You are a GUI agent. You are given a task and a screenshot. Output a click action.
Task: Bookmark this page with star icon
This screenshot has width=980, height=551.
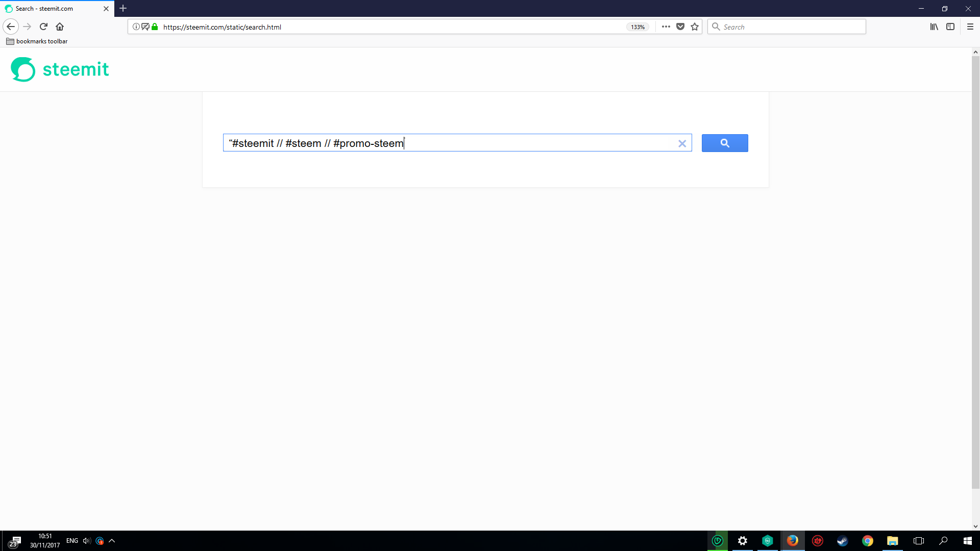[695, 27]
